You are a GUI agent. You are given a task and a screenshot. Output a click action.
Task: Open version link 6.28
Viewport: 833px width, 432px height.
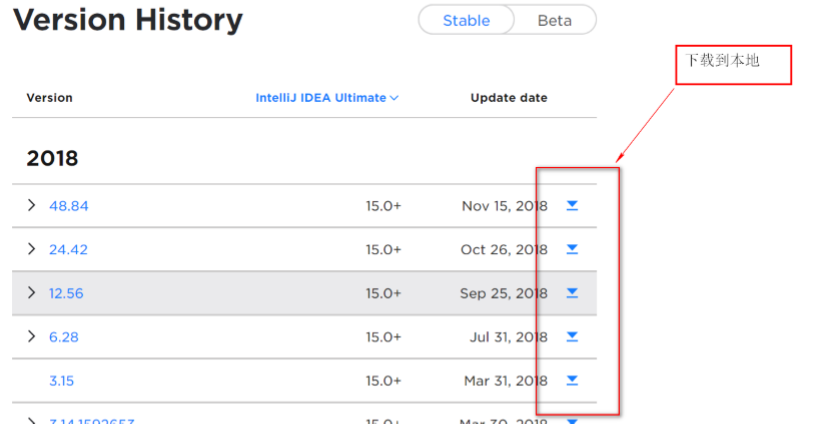64,337
